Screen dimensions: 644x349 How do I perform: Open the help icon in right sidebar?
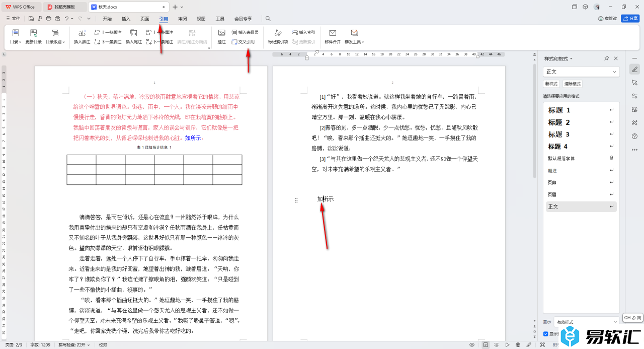[x=634, y=136]
